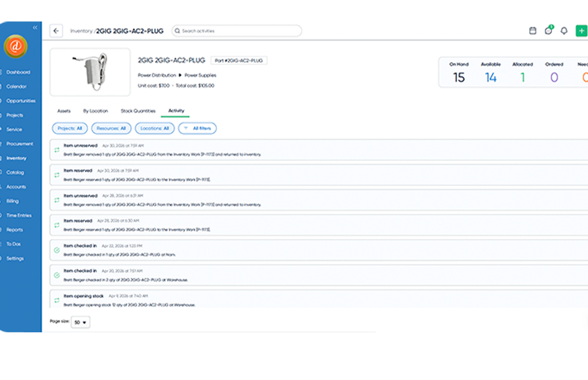
Task: Click the Ordered value 0
Action: (554, 77)
